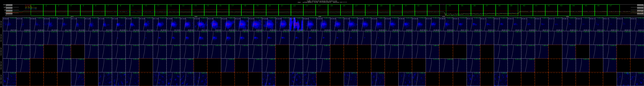The image size is (644, 86).
Task: Open the 3.0-6.0 keV image starting 00:06:40
Action: click(9, 24)
